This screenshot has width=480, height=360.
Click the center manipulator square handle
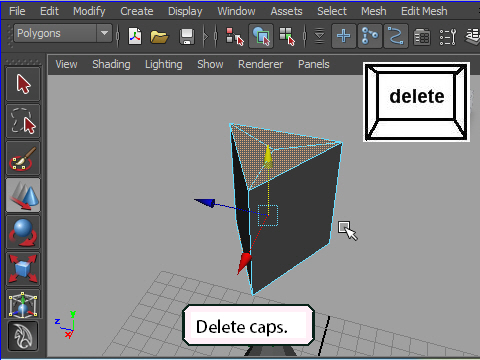pyautogui.click(x=268, y=215)
